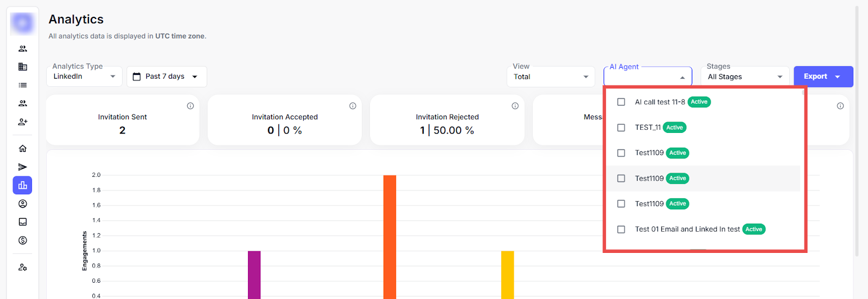Expand the View Total dropdown

coord(551,77)
